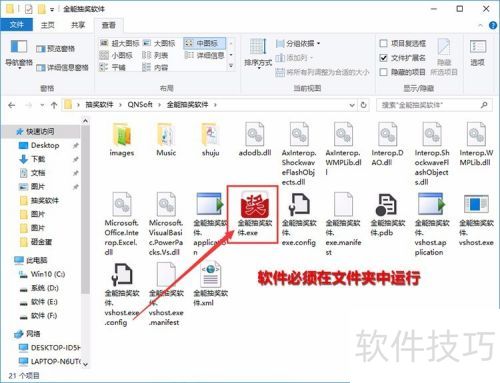Open the help question mark icon
Screen dimensions: 500x383
click(x=493, y=25)
